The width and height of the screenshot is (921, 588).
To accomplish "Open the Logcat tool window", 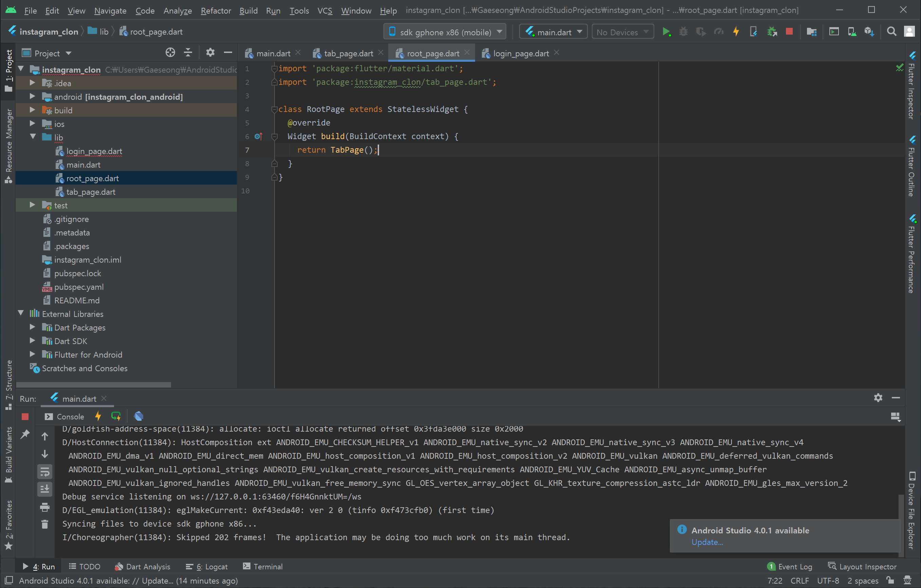I will (x=207, y=567).
